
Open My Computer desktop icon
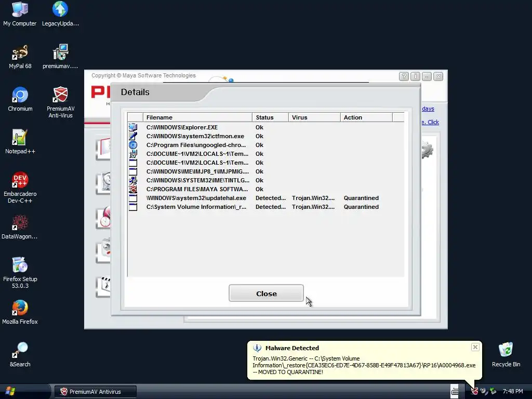[x=20, y=14]
